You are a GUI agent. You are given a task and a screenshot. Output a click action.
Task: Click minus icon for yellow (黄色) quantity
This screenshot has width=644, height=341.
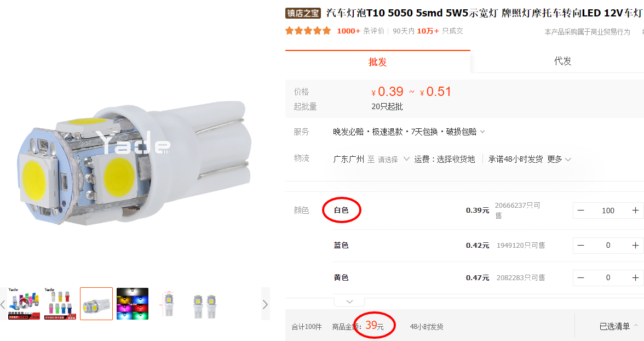pyautogui.click(x=581, y=277)
